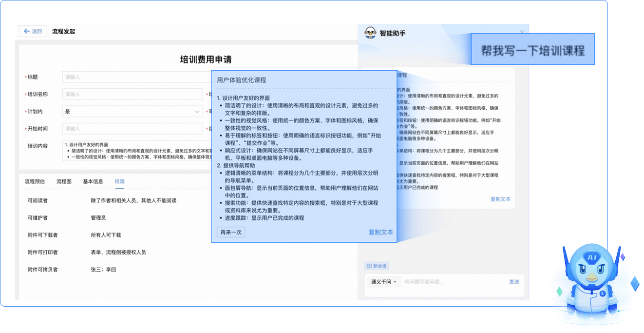Click the 返回 back arrow button

point(33,31)
